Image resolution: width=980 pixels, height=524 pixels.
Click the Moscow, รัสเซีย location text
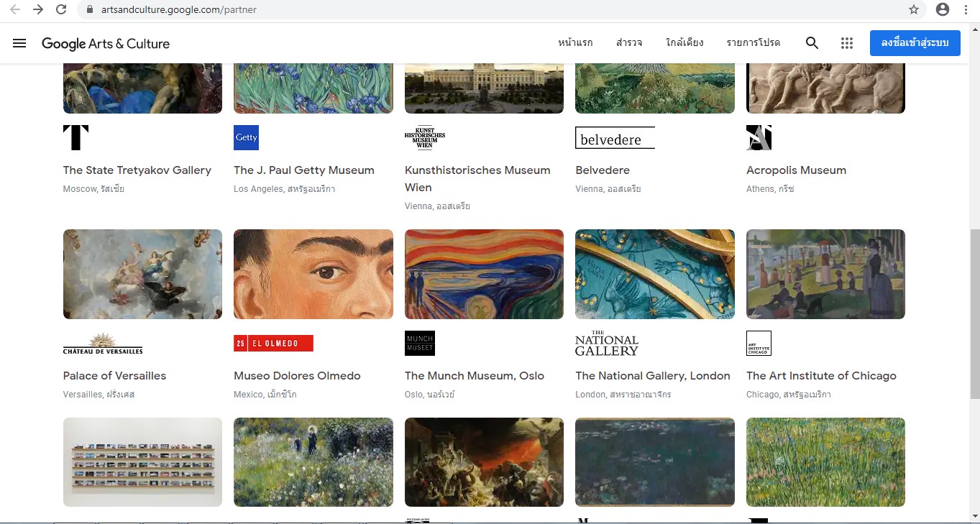click(x=93, y=189)
